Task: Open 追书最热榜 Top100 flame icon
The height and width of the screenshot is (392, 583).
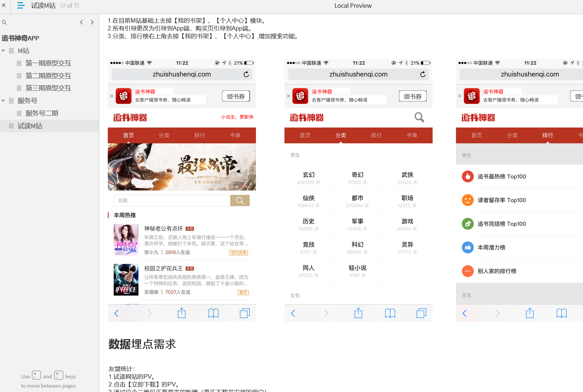Action: pos(468,176)
